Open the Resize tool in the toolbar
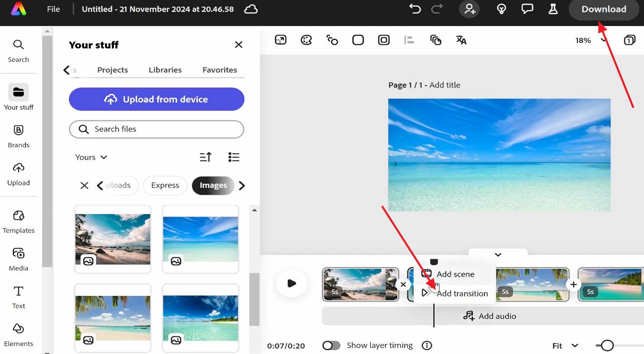 point(280,40)
